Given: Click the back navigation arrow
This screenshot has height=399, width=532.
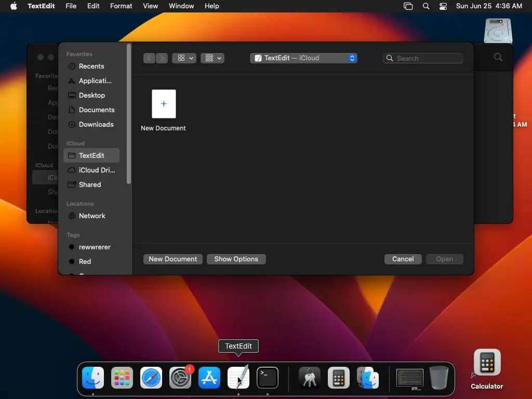Looking at the screenshot, I should [x=149, y=58].
